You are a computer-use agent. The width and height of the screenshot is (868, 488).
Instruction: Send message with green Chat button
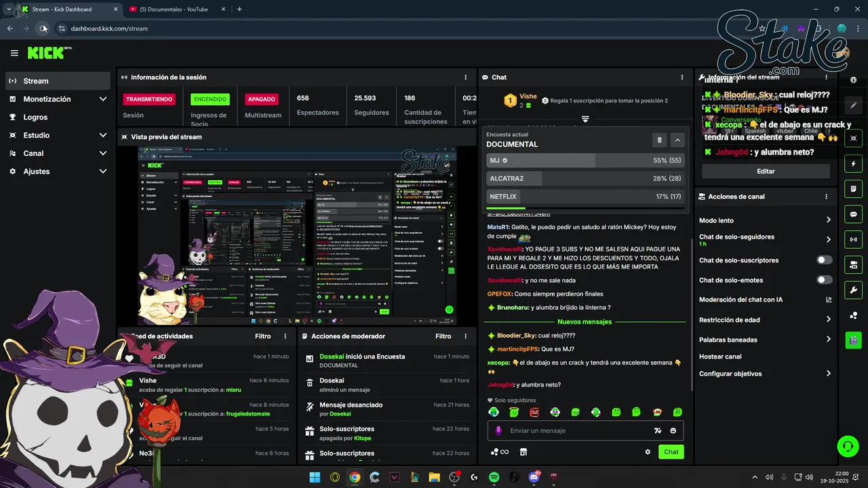(x=671, y=452)
